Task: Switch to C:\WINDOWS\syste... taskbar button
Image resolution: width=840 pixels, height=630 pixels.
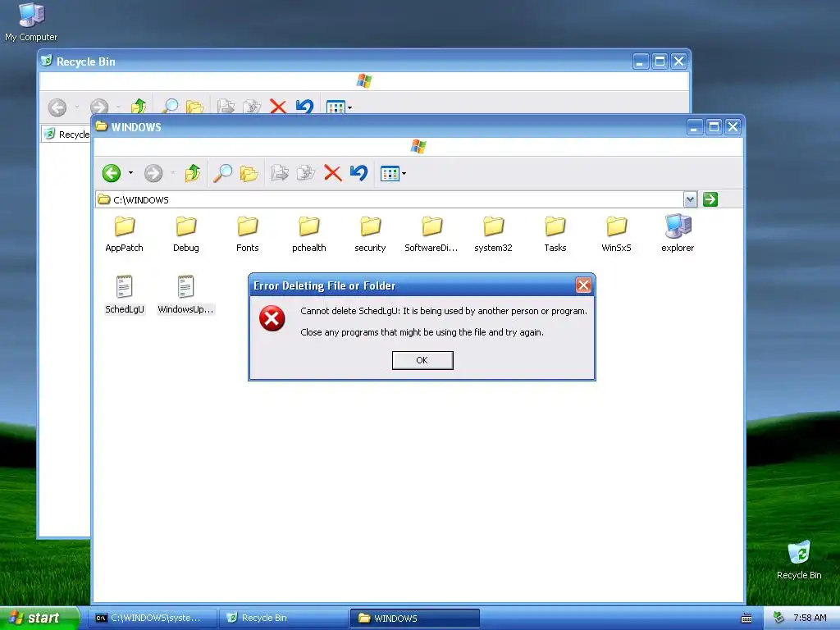Action: [152, 619]
